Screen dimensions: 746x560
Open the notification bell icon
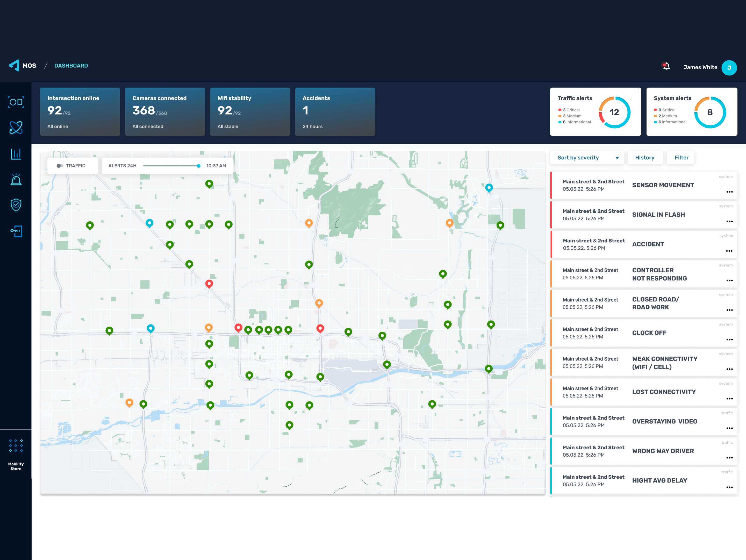click(x=666, y=66)
